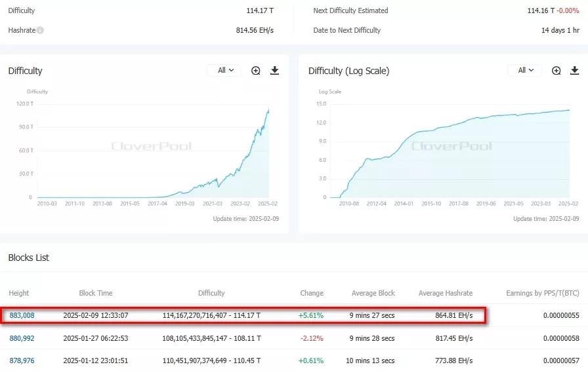The height and width of the screenshot is (371, 588).
Task: Click the Block Time column header
Action: click(x=96, y=293)
